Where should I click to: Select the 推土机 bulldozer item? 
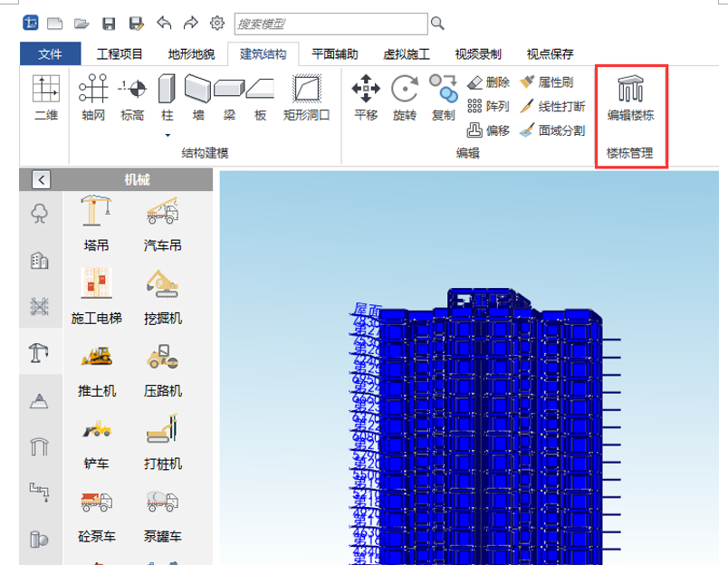(97, 370)
